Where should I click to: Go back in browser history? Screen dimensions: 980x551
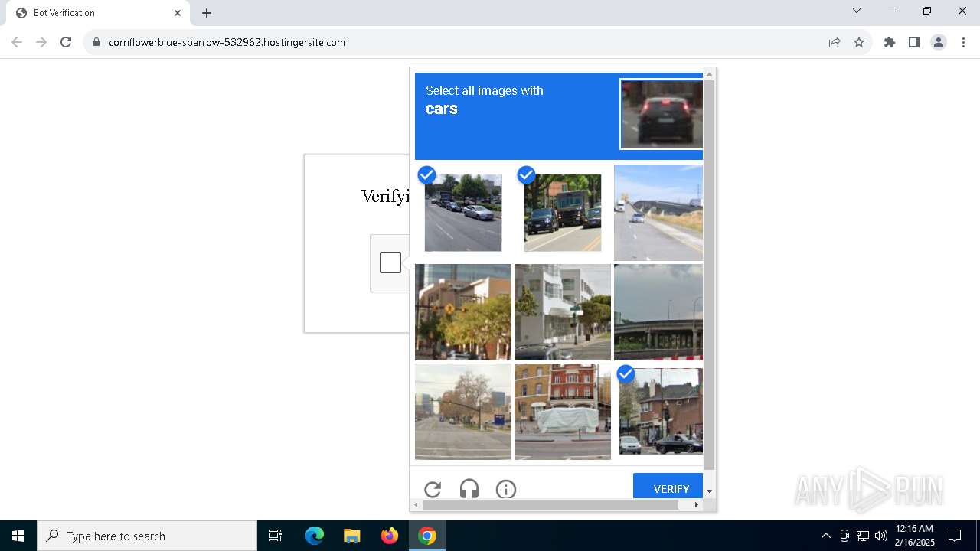[17, 42]
